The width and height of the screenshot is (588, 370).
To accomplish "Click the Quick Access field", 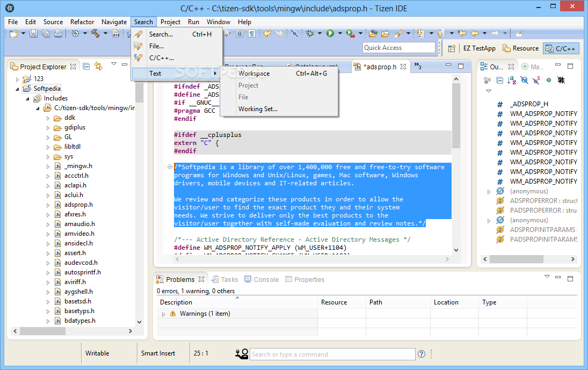I will coord(399,48).
